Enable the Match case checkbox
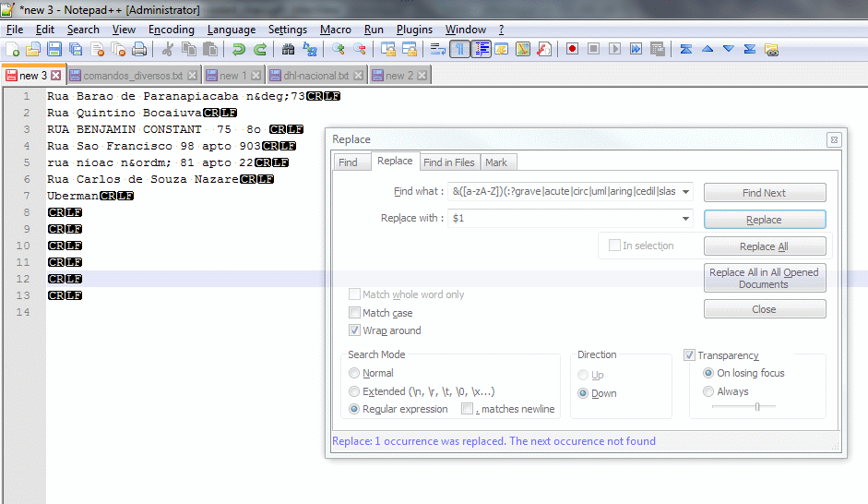 (x=355, y=313)
